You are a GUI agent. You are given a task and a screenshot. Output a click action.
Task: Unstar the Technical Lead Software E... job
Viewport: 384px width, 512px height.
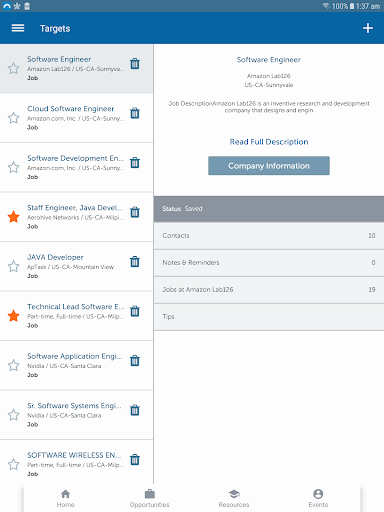(14, 316)
